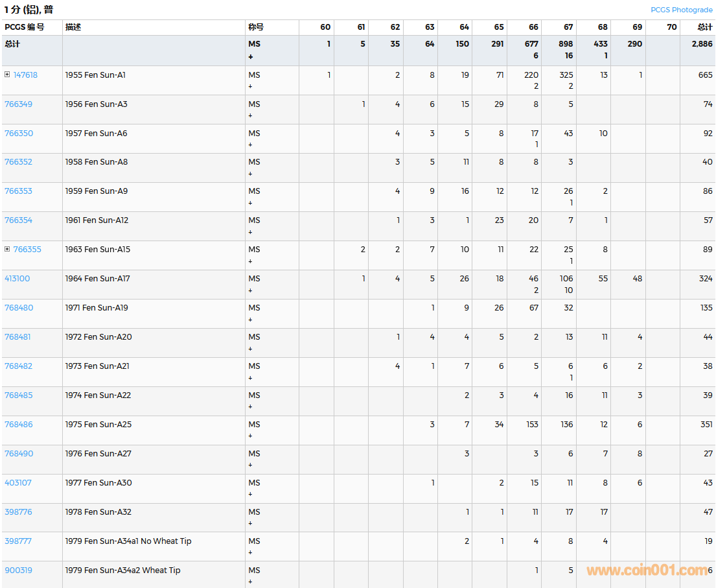Click the PCGS 编号 column header
Screen dimensions: 716x588
[25, 27]
